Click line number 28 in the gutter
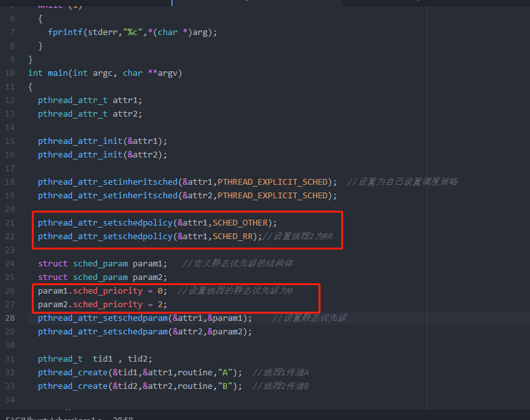 10,318
